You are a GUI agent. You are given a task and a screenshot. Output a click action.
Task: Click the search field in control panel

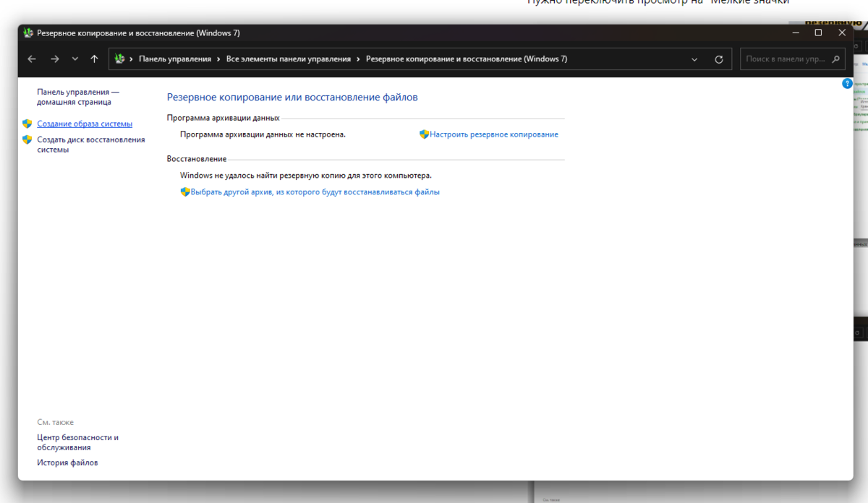[x=786, y=59]
